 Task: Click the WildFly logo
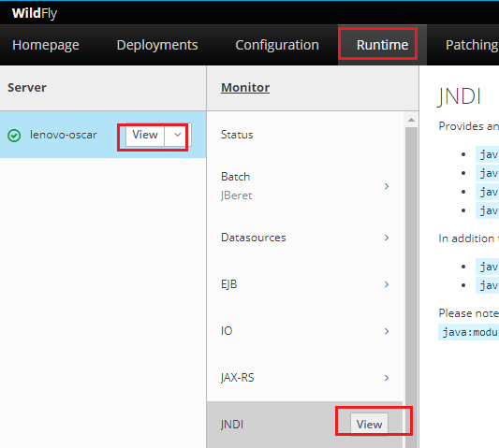pos(35,13)
